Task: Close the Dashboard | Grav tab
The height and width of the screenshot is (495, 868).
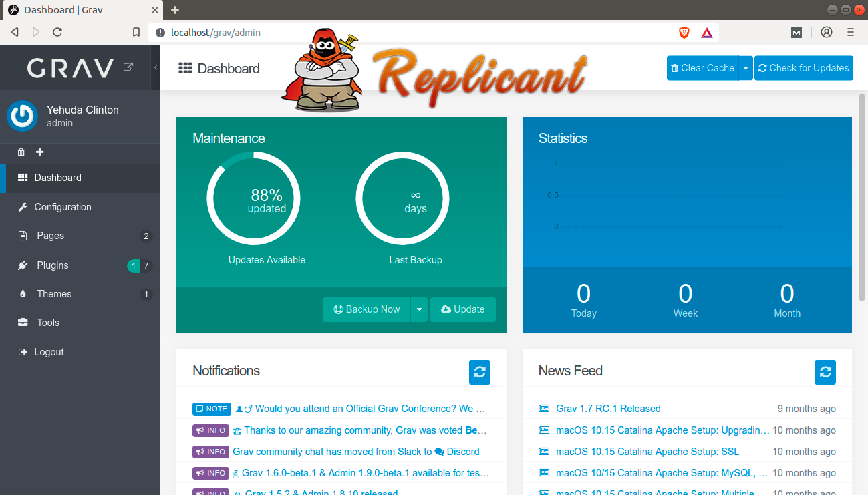Action: (x=154, y=10)
